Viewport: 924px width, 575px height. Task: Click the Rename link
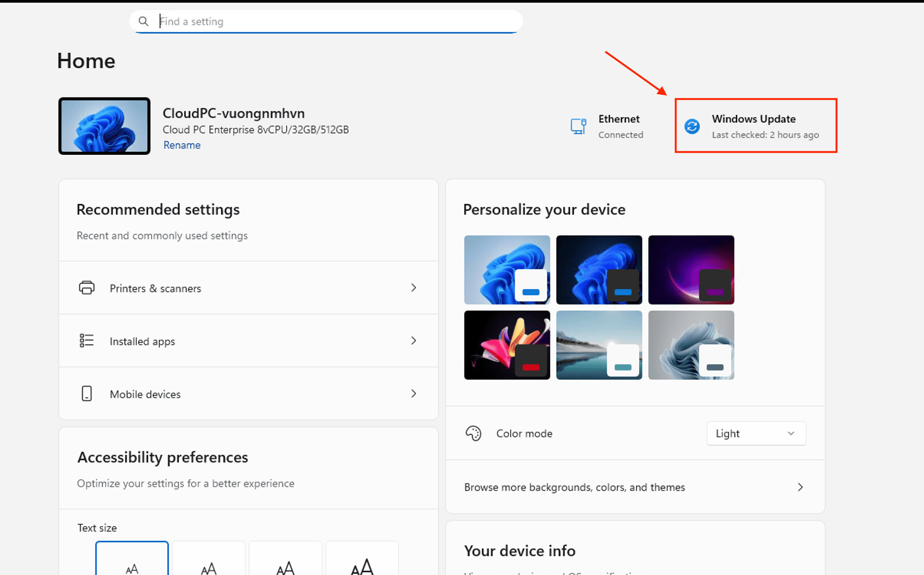(182, 145)
